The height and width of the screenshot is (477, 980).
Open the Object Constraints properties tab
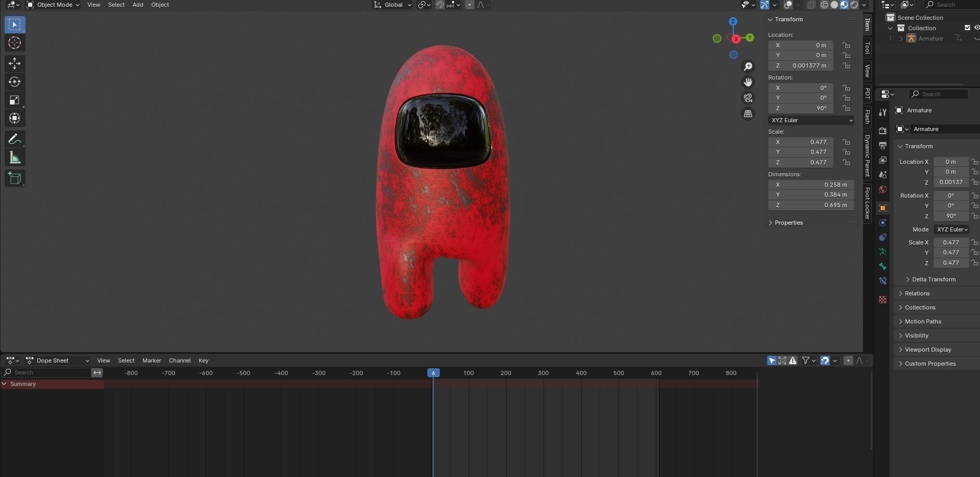[x=883, y=237]
